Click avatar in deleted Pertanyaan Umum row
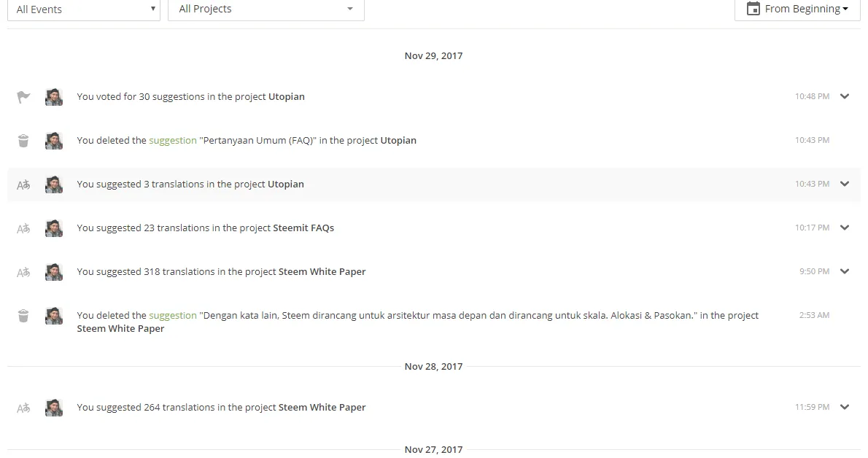 (54, 141)
